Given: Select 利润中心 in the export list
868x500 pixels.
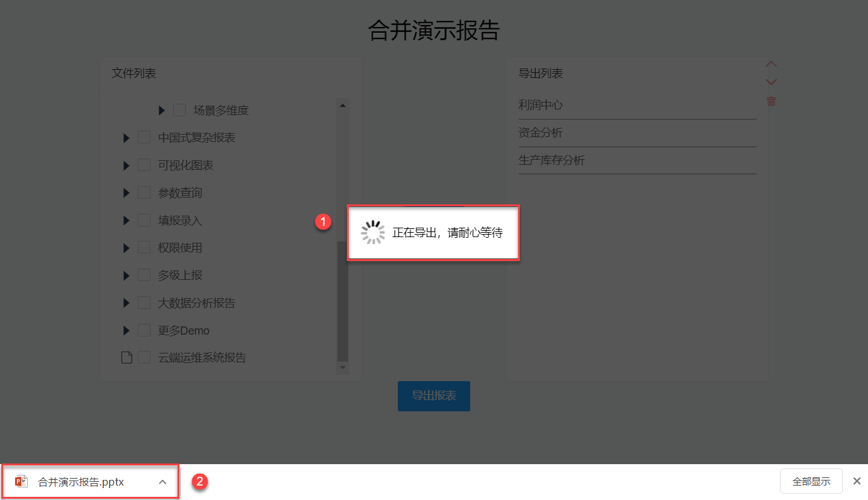Looking at the screenshot, I should pos(637,105).
